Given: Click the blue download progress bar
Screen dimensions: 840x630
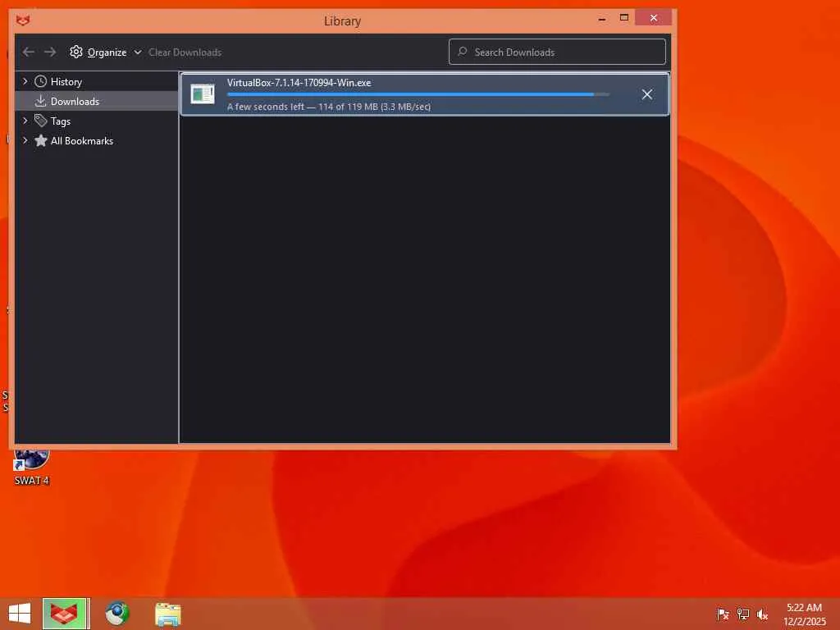Looking at the screenshot, I should [x=418, y=94].
